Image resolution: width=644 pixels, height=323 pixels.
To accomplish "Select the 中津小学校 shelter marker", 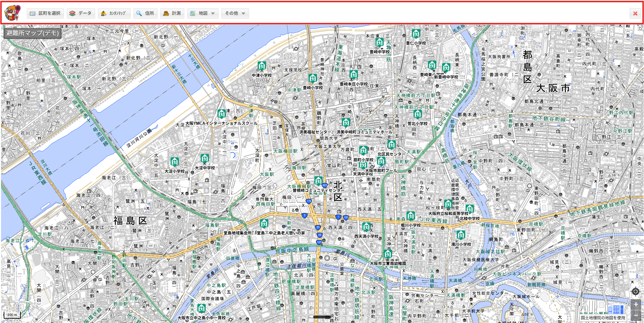I will pos(262,66).
